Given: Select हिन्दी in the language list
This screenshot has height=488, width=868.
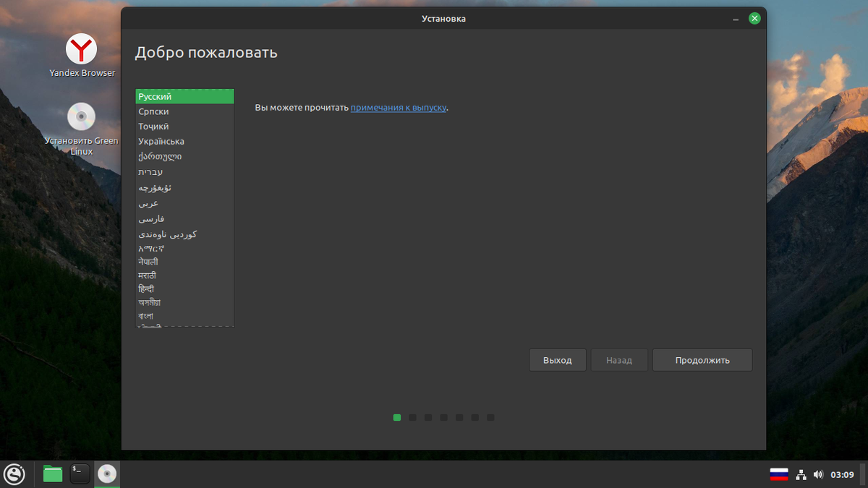Looking at the screenshot, I should [185, 289].
